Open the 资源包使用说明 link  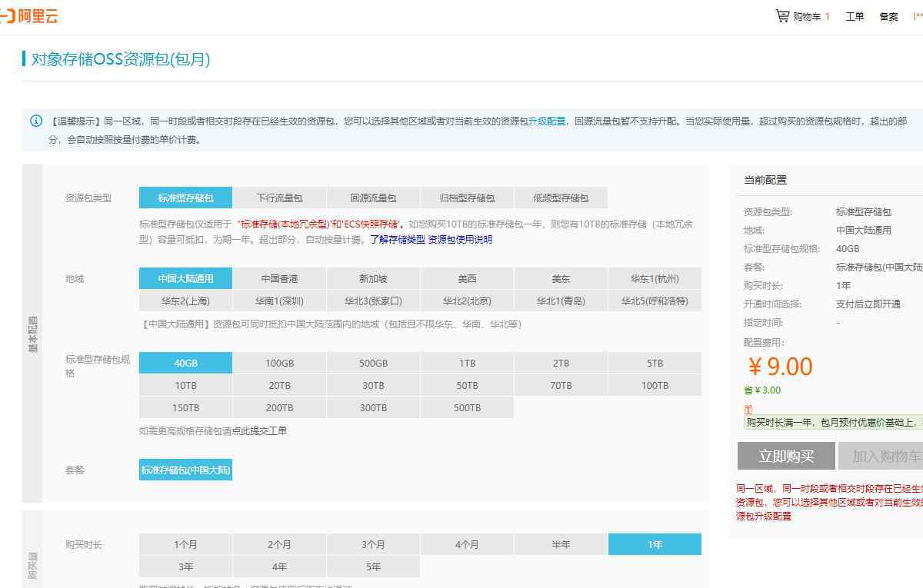coord(460,239)
